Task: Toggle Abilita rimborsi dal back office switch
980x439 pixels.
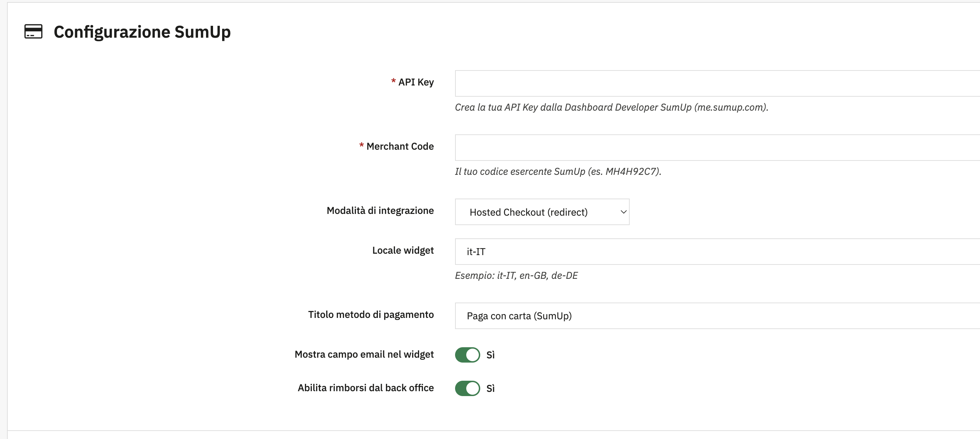Action: pyautogui.click(x=468, y=388)
